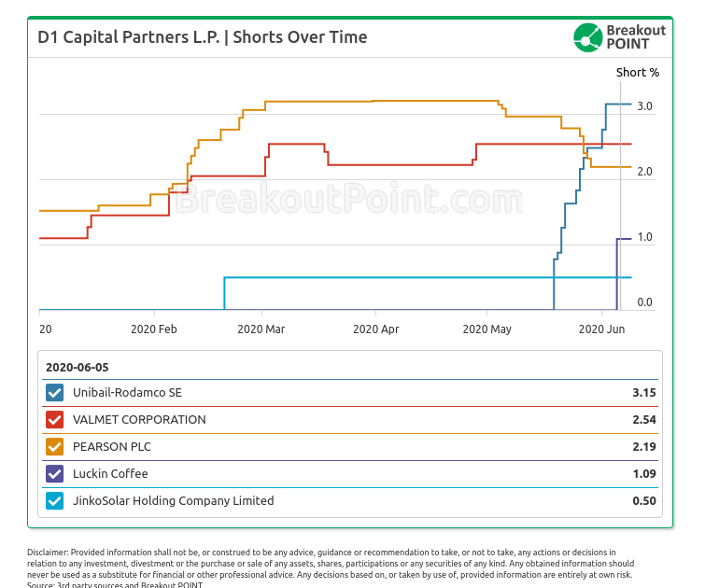The image size is (705, 588).
Task: Click the 2020 Feb x-axis label
Action: click(x=154, y=329)
